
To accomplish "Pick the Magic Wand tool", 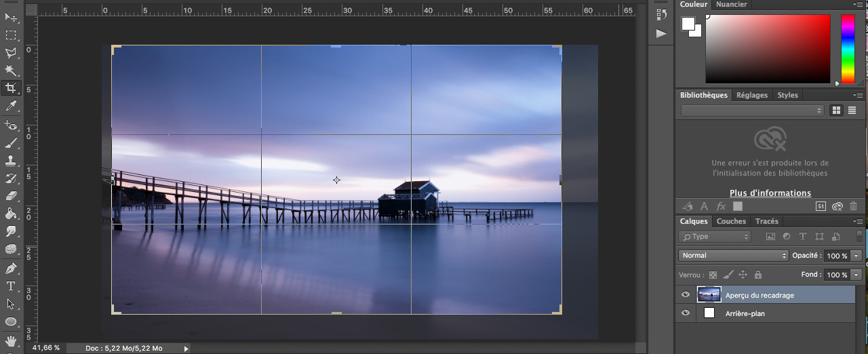I will [11, 71].
